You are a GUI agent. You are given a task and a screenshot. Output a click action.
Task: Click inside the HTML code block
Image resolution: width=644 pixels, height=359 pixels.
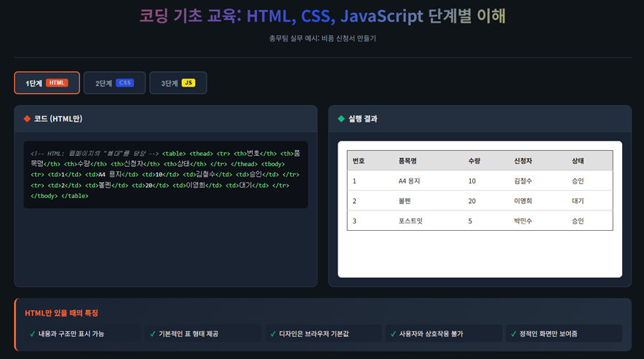(165, 174)
